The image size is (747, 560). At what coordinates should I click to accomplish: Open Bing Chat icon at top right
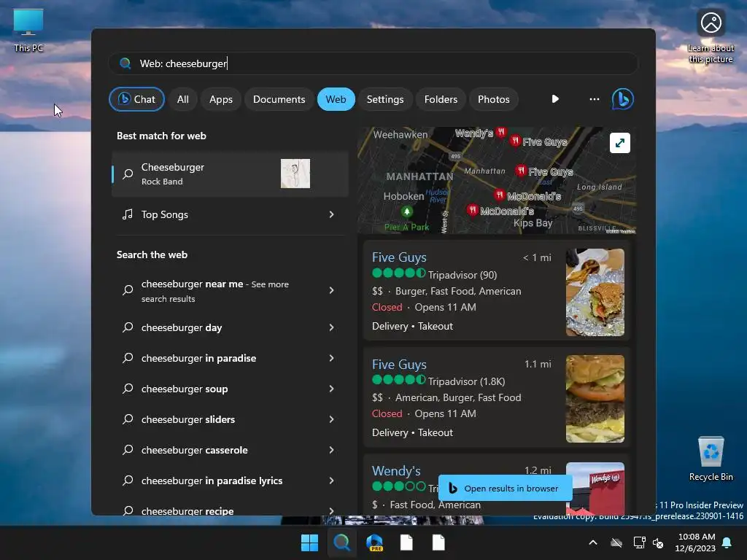click(622, 99)
